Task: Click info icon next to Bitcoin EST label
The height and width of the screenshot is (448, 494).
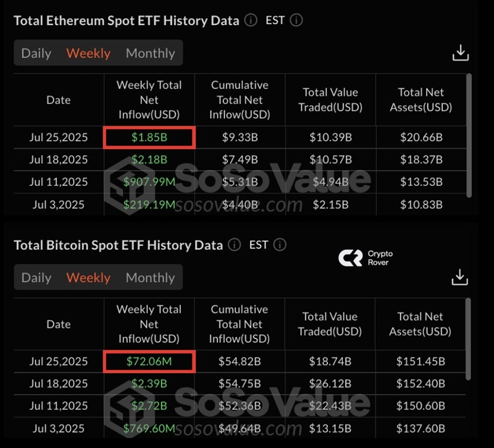Action: (x=280, y=245)
